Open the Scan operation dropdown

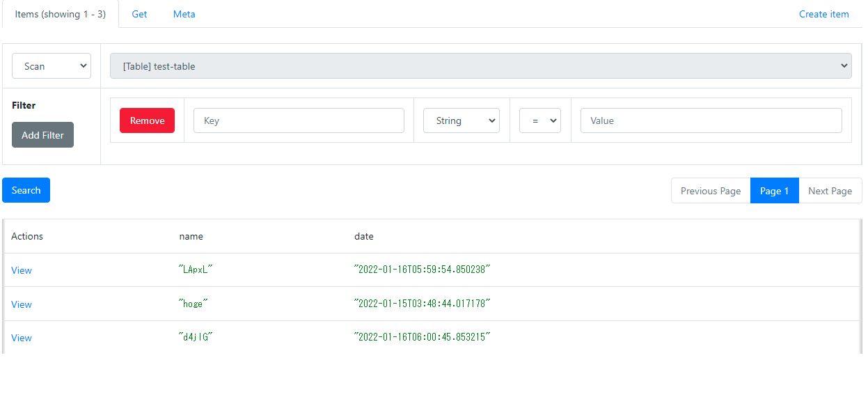(51, 65)
